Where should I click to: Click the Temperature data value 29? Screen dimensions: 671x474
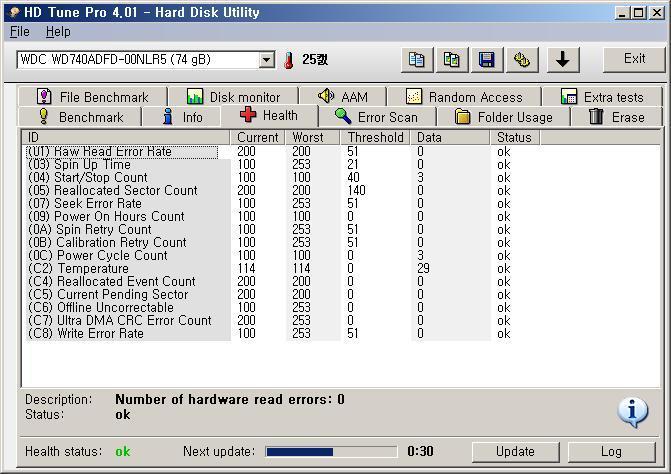pos(423,269)
